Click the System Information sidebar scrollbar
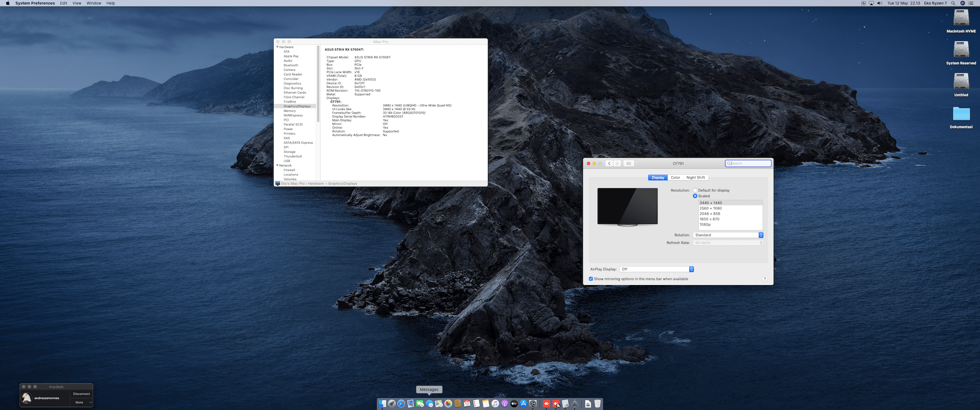This screenshot has height=410, width=980. [318, 84]
